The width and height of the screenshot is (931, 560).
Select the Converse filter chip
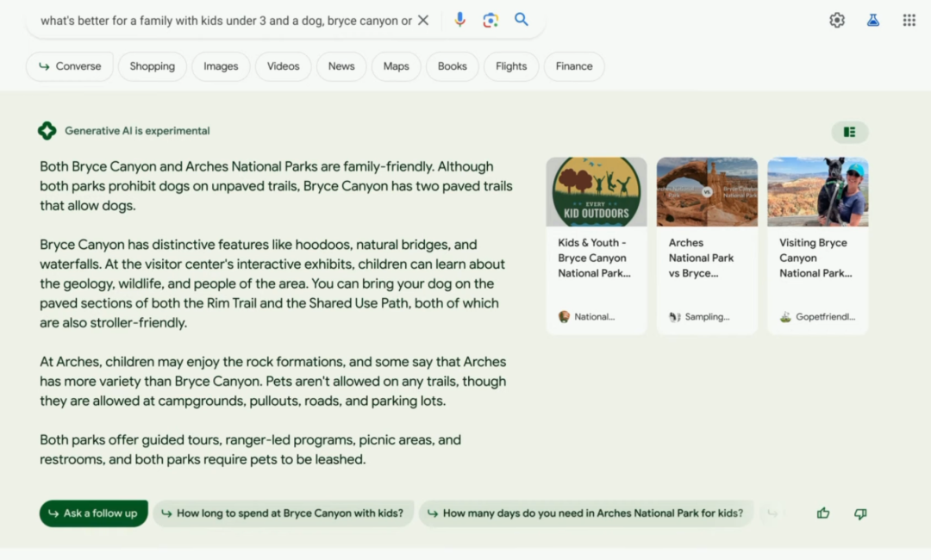click(70, 66)
